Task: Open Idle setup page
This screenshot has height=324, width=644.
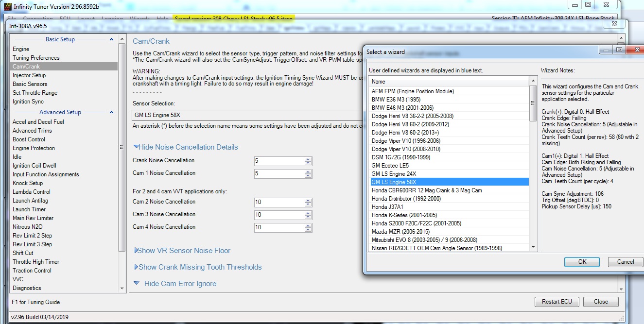Action: coord(17,157)
